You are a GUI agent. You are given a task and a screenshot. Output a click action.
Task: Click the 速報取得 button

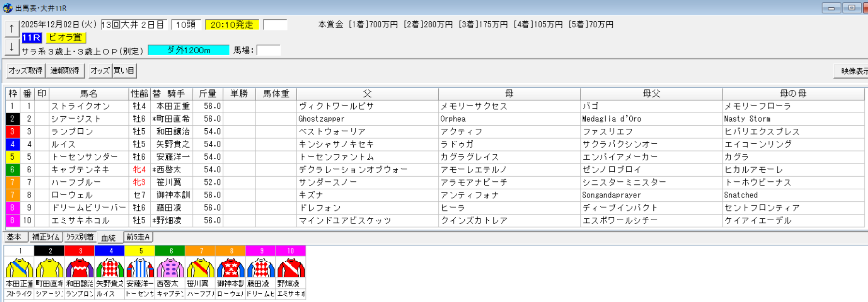tap(65, 71)
